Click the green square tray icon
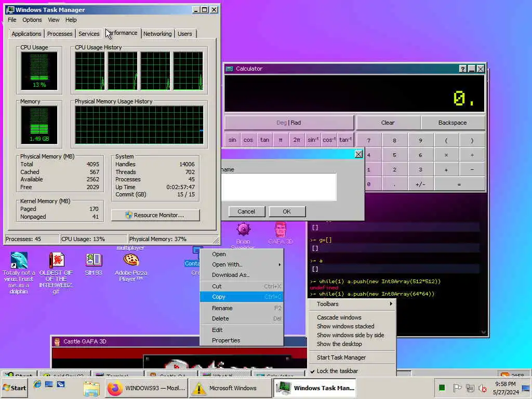This screenshot has height=399, width=532. coord(442,388)
